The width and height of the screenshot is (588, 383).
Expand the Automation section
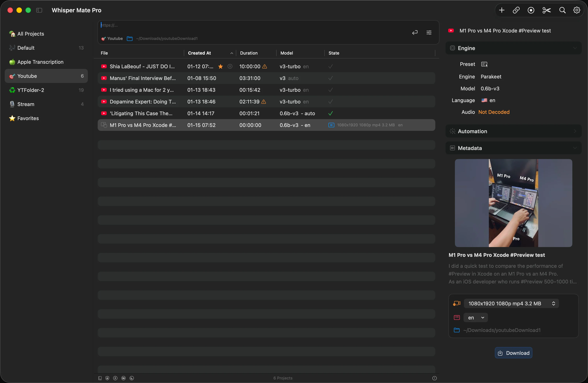tap(513, 131)
